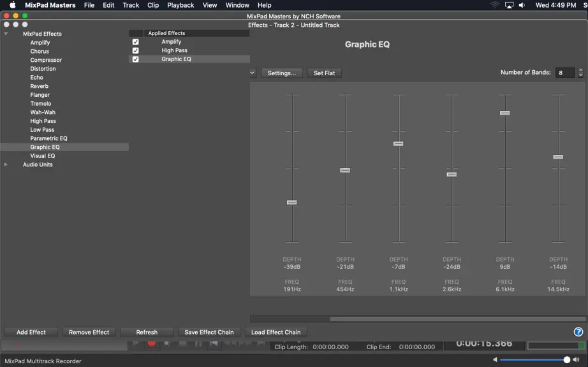Click the red record button icon
Viewport: 588px width, 367px height.
[152, 343]
